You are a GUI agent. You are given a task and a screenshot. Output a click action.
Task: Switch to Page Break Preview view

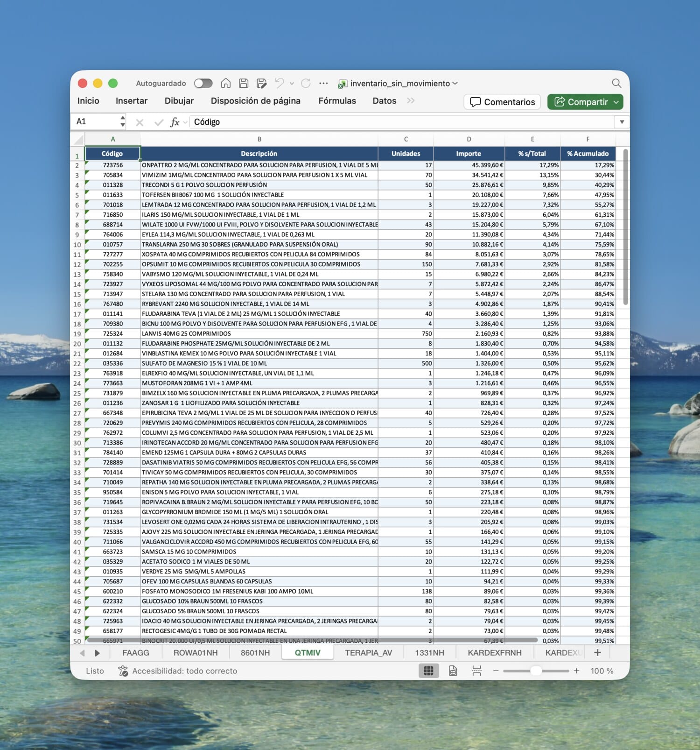click(476, 671)
